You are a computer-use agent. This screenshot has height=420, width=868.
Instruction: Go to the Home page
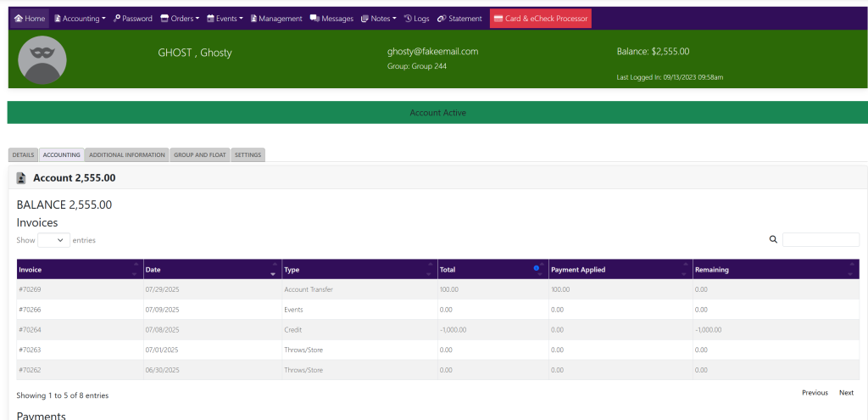point(30,19)
